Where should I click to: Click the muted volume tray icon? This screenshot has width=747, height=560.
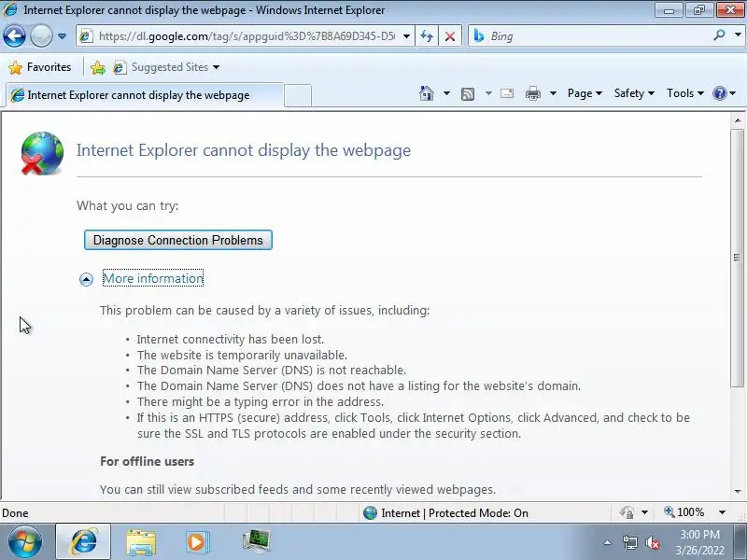[x=652, y=542]
